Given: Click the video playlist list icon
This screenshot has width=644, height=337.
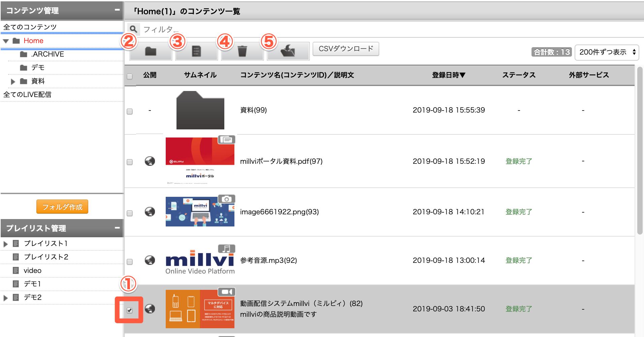Looking at the screenshot, I should coord(16,270).
